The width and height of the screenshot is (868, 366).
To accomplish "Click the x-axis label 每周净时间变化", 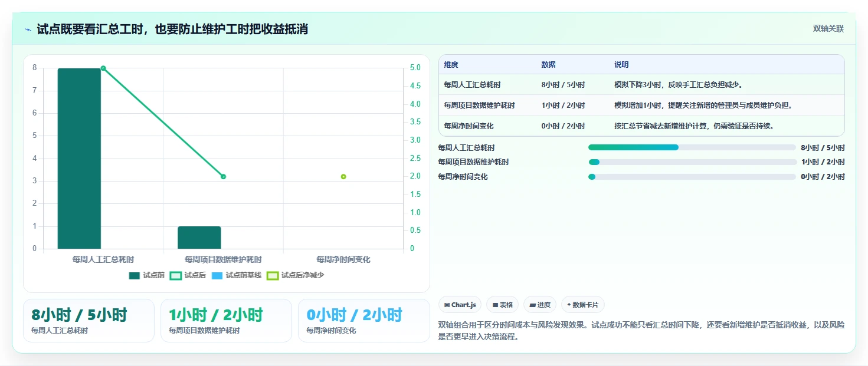I will 343,259.
